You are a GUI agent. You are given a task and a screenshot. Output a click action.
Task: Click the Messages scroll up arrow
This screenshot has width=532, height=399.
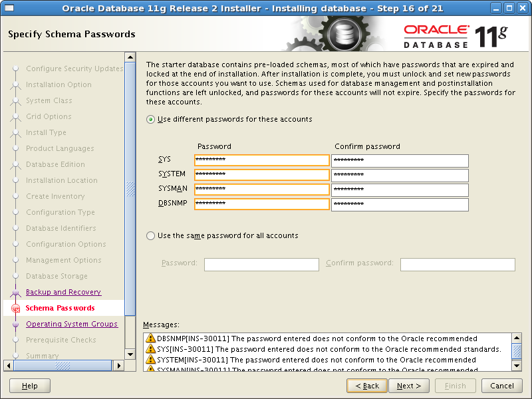point(517,338)
